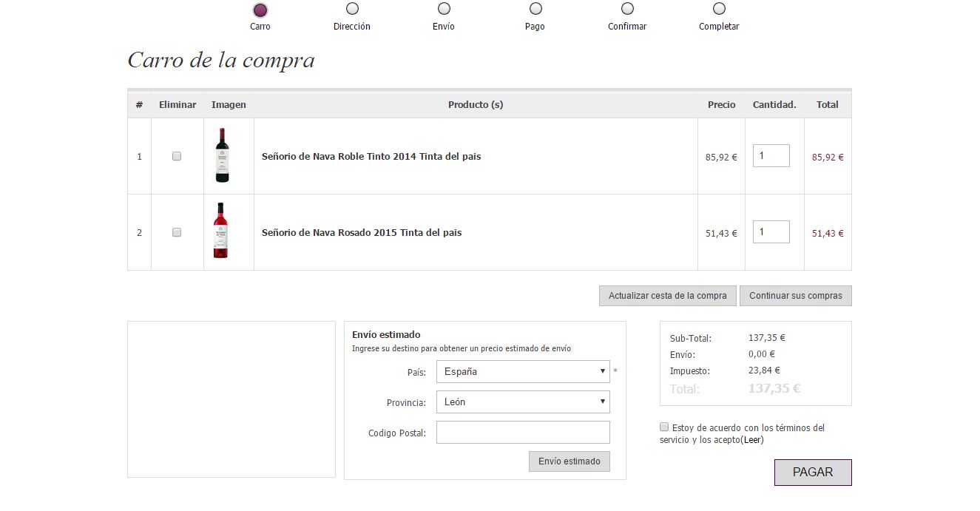Click the 85,92 € unit price in the Precio column
Image resolution: width=980 pixels, height=511 pixels.
coord(721,158)
